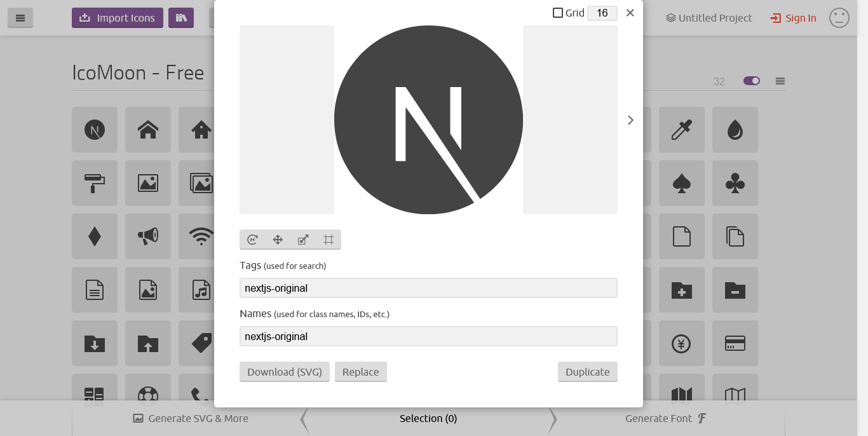Close the icon editing dialog

coord(630,13)
